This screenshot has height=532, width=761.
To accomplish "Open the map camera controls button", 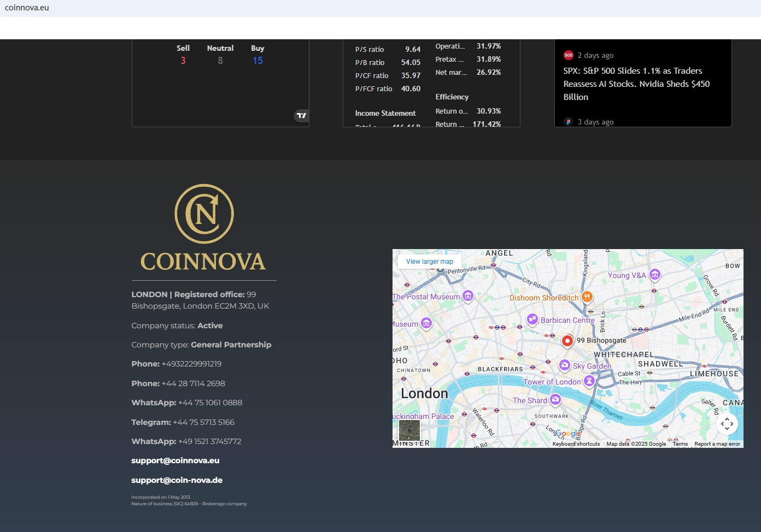I will [727, 424].
